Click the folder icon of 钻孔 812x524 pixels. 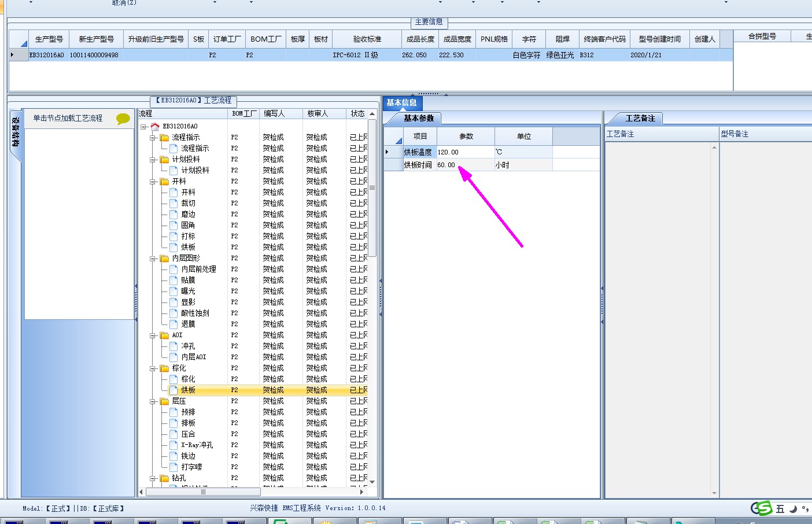[164, 478]
